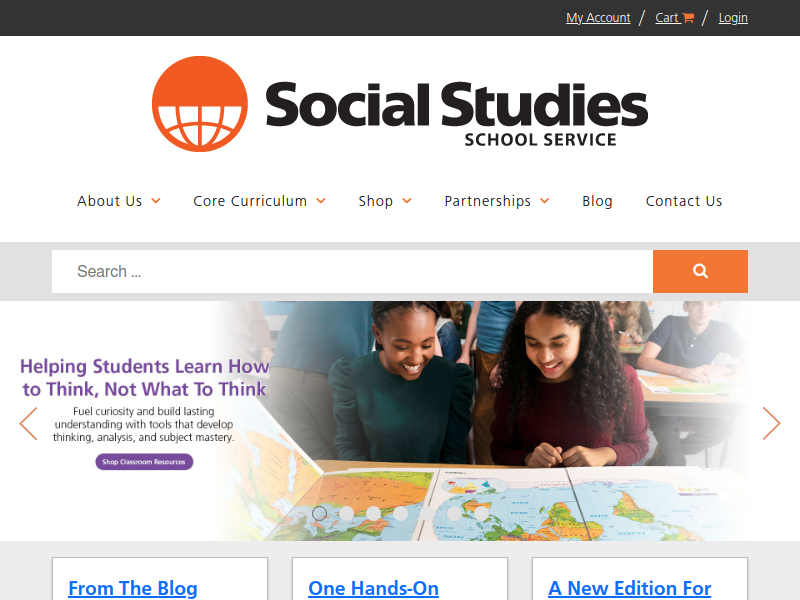
Task: Focus the Search text field
Action: (352, 271)
